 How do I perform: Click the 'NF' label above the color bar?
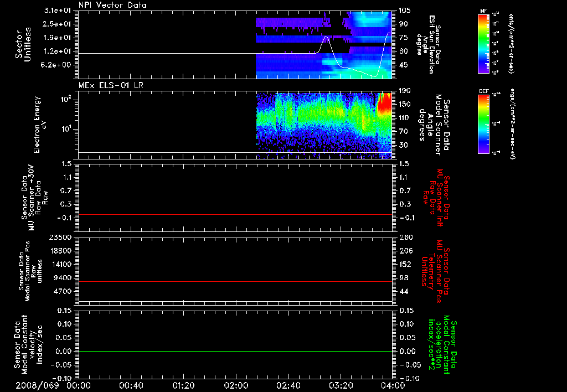point(483,11)
